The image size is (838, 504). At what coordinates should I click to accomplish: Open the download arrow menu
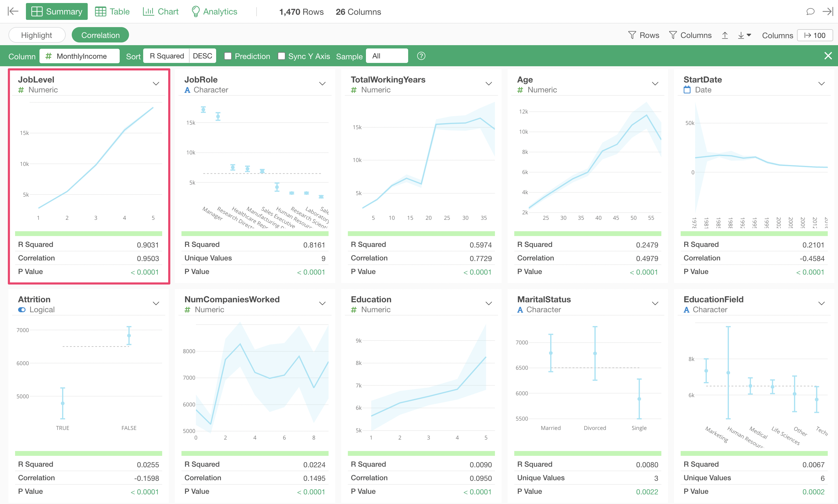[x=744, y=35]
